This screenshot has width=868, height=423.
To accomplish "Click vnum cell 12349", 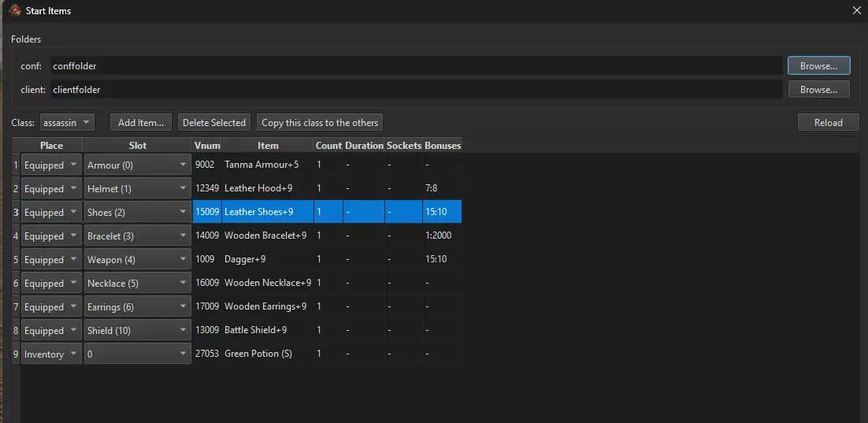I will (x=207, y=188).
